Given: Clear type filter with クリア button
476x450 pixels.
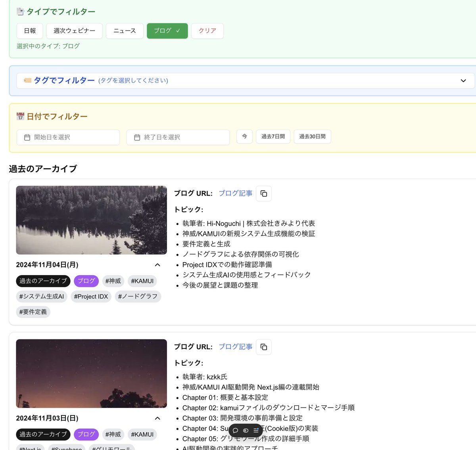Looking at the screenshot, I should [x=207, y=31].
